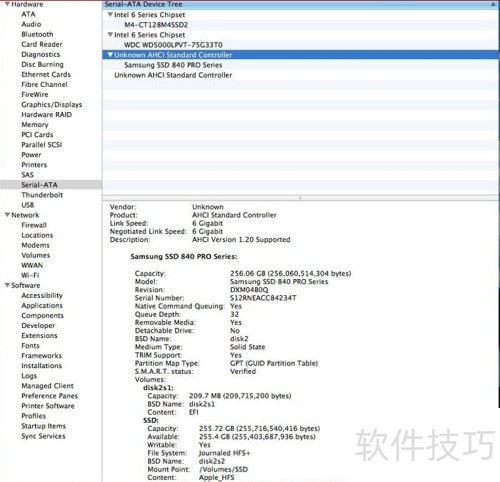Viewport: 500px width, 482px height.
Task: Select Printer Software entry
Action: tap(48, 405)
